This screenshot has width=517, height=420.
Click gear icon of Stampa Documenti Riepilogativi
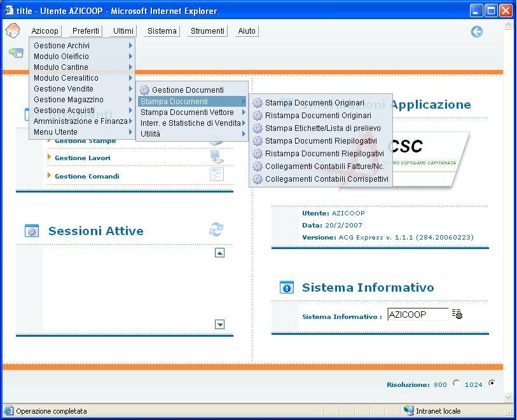pos(258,141)
